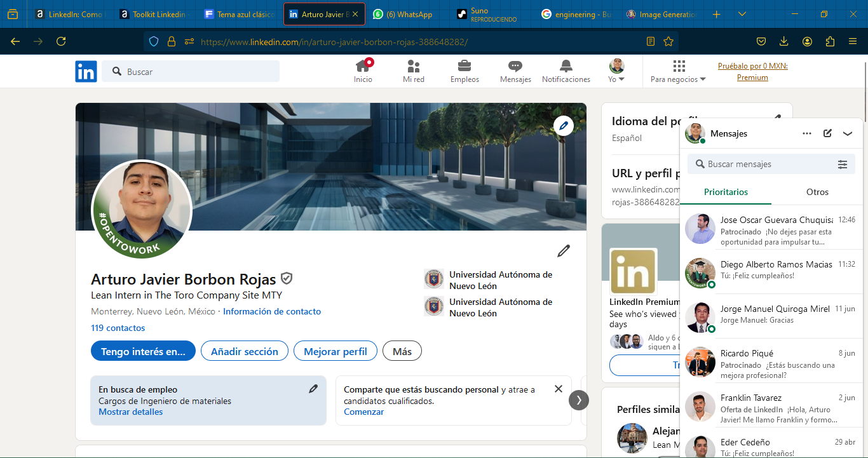
Task: Focus the LinkedIn 'Buscar' search field
Action: click(191, 71)
